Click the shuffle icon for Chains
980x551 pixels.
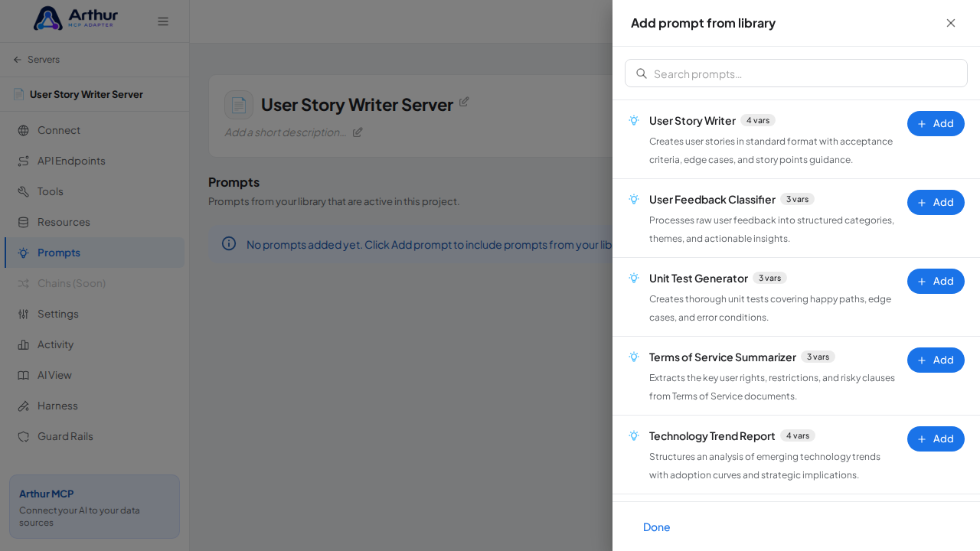coord(24,283)
